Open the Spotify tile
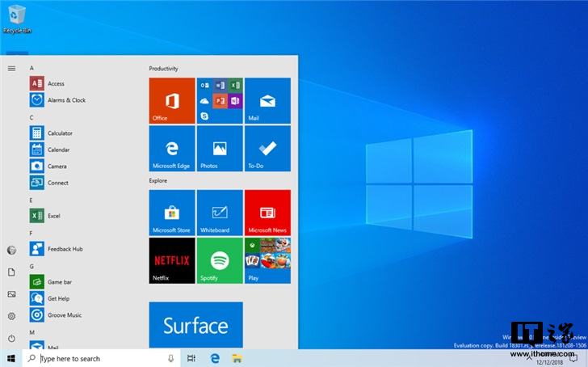This screenshot has width=588, height=367. click(219, 260)
